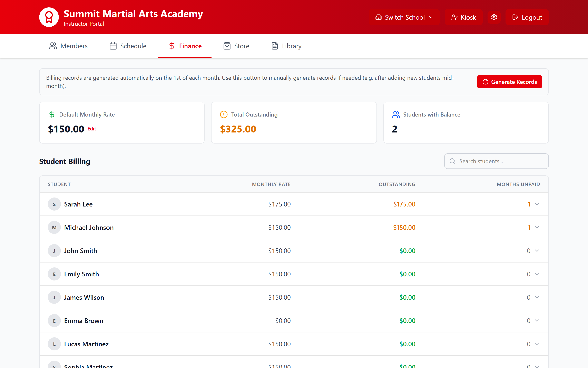Click the Logout button
588x368 pixels.
pos(527,17)
